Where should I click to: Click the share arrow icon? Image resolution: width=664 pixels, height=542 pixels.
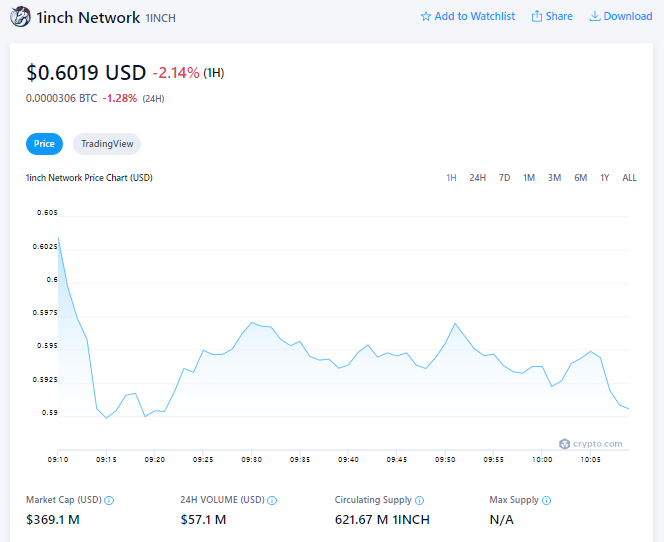point(537,16)
